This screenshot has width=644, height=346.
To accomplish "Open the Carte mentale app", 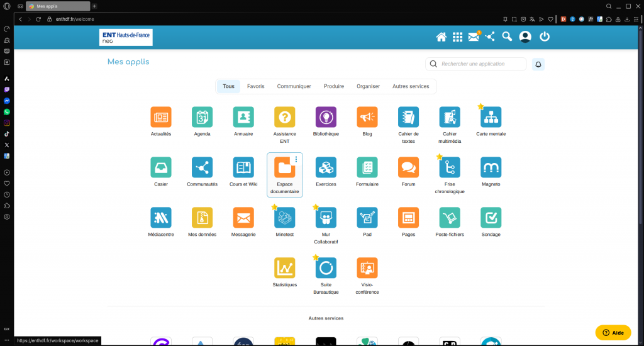I will point(491,117).
